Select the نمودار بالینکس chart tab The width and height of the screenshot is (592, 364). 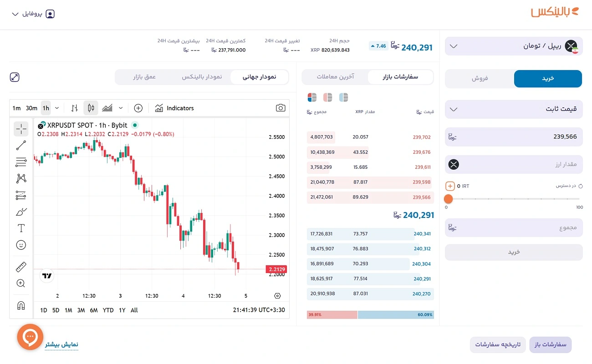point(202,77)
